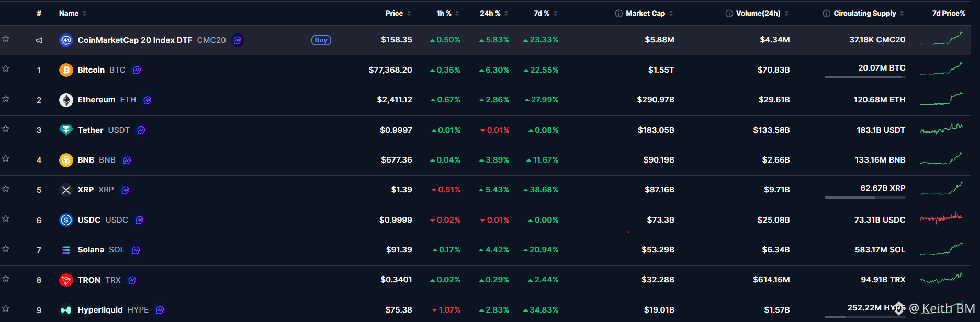The image size is (980, 322).
Task: Click the BNB logo icon
Action: 66,160
